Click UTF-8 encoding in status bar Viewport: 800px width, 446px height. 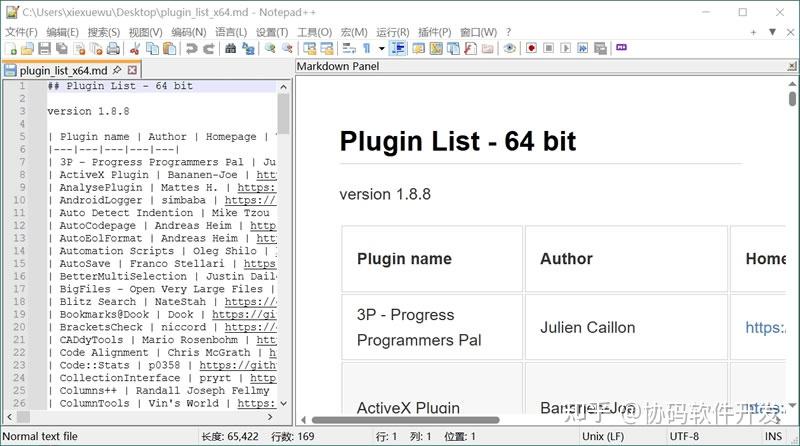684,436
